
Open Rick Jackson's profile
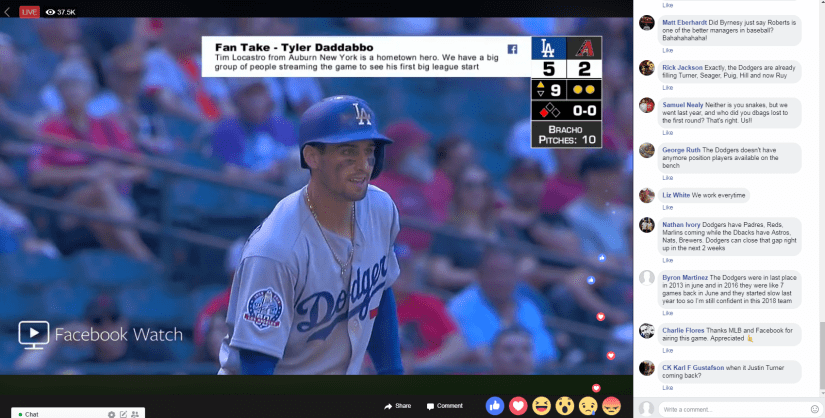pyautogui.click(x=682, y=68)
